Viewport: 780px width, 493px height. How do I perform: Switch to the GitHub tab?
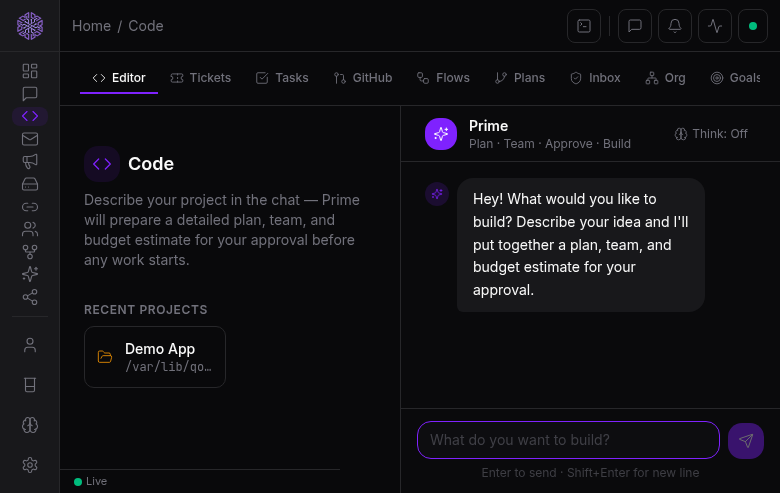click(x=363, y=78)
